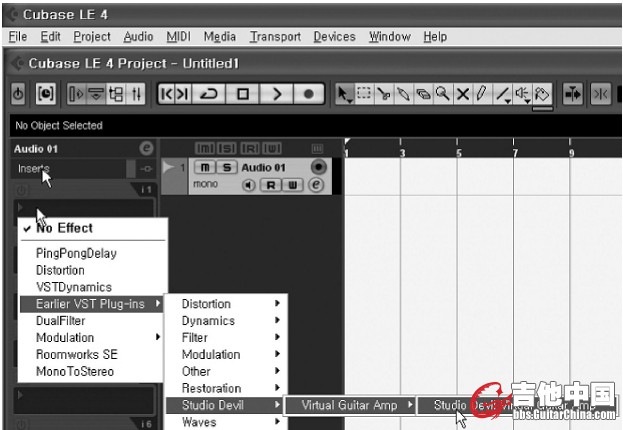Viewport: 623px width, 430px height.
Task: Select the Split scissors tool
Action: pos(383,94)
